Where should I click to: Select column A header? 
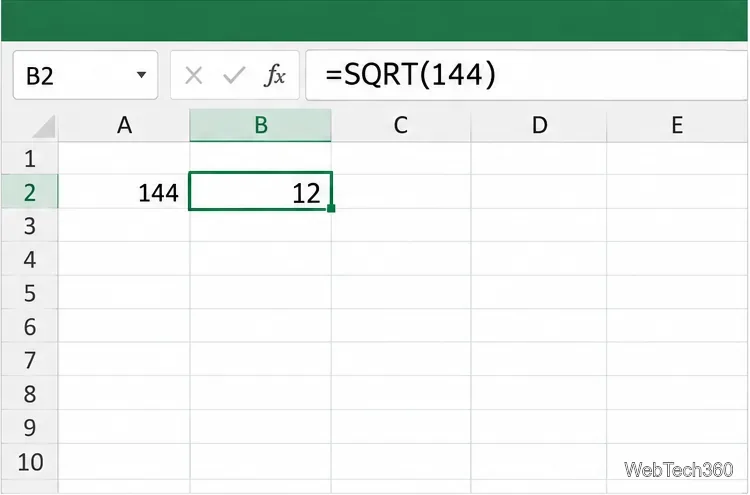[124, 125]
